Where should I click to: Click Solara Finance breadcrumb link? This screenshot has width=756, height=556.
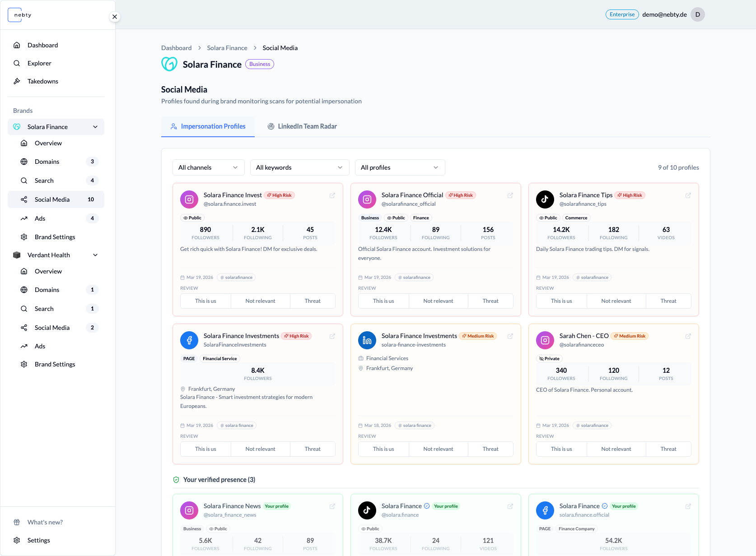pyautogui.click(x=227, y=48)
